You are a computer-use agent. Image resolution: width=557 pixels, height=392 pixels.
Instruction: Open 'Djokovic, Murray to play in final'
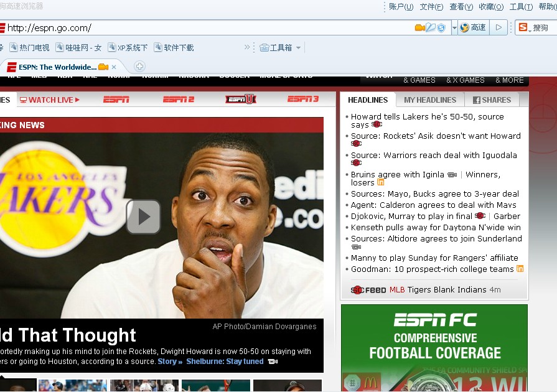coord(411,217)
